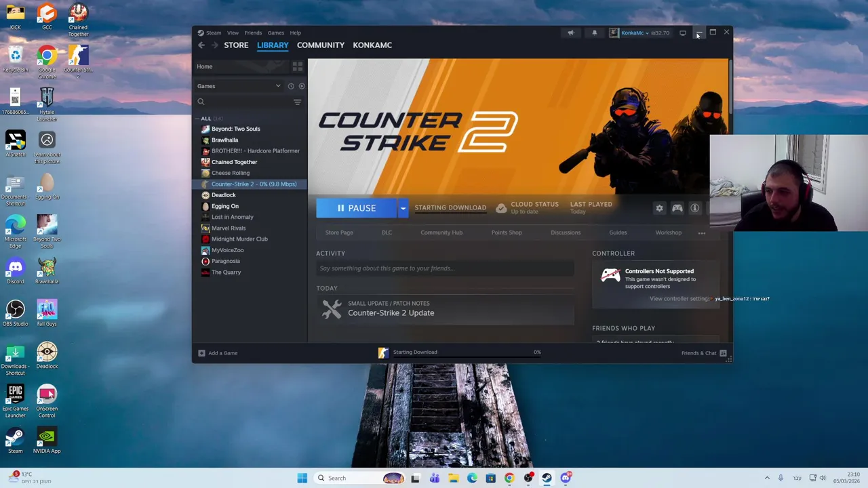The image size is (868, 488).
Task: Open Counter-Strike 2 Workshop link
Action: 668,232
